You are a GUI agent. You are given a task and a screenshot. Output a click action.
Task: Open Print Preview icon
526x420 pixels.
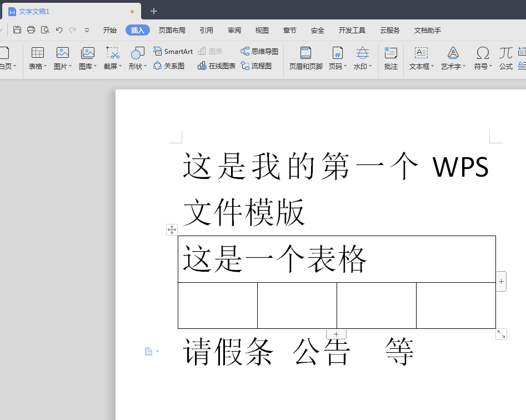(x=45, y=30)
